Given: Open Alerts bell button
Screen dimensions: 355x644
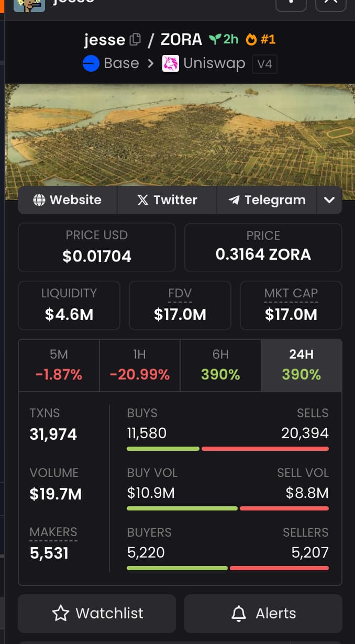Looking at the screenshot, I should pos(263,613).
